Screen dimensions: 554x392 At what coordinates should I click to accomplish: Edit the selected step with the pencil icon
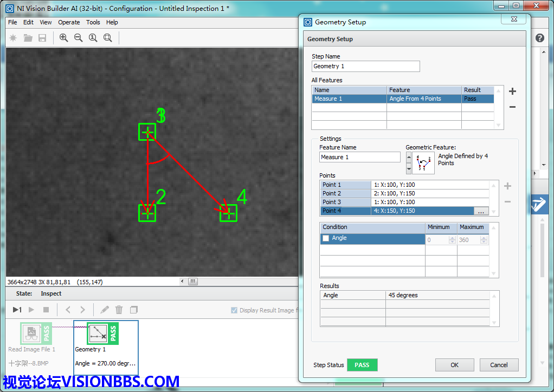tap(105, 310)
